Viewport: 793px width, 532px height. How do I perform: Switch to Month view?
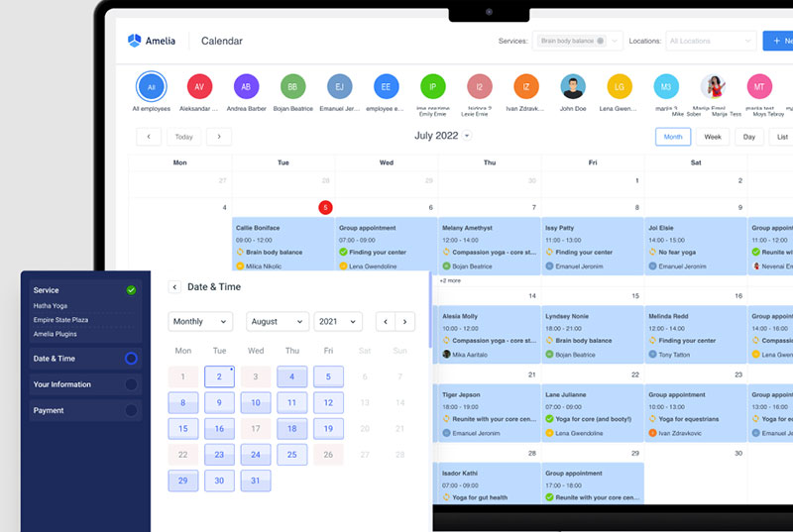[673, 137]
